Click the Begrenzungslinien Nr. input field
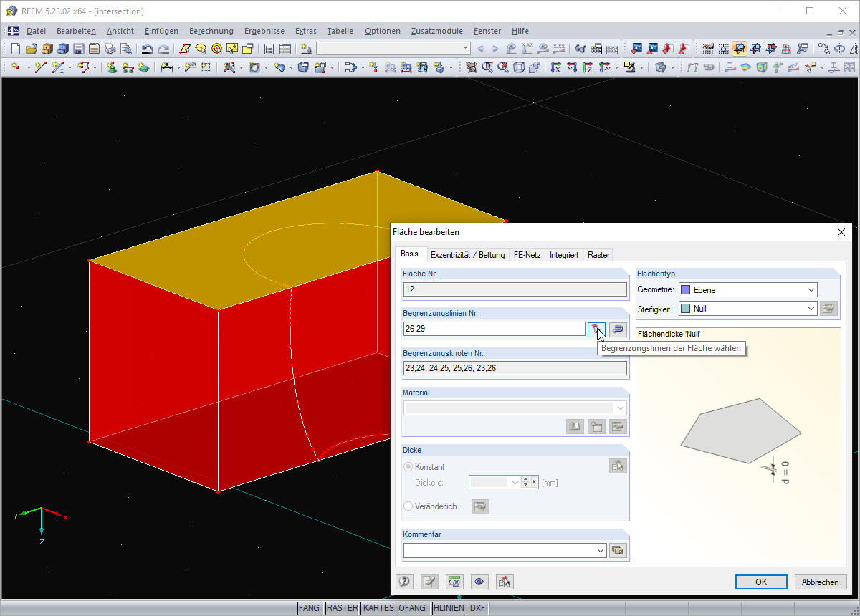Screen dimensions: 860x616 (494, 329)
